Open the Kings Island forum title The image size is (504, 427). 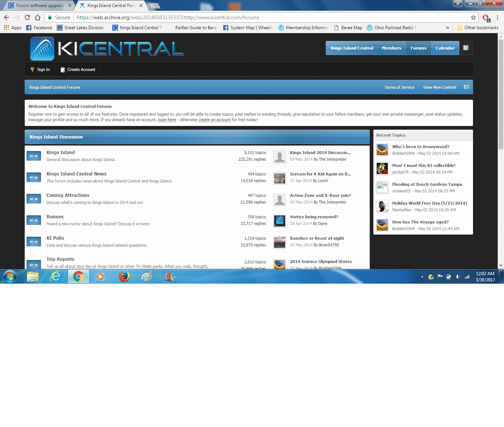pyautogui.click(x=61, y=153)
